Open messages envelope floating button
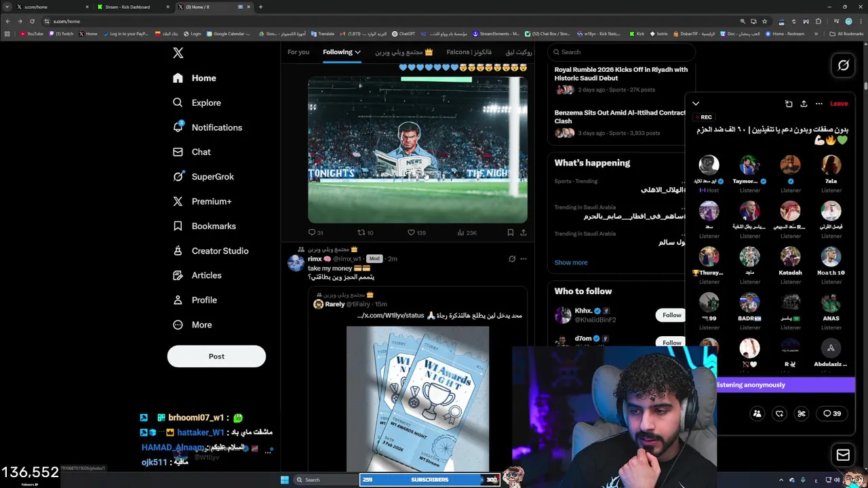868x488 pixels. tap(843, 455)
